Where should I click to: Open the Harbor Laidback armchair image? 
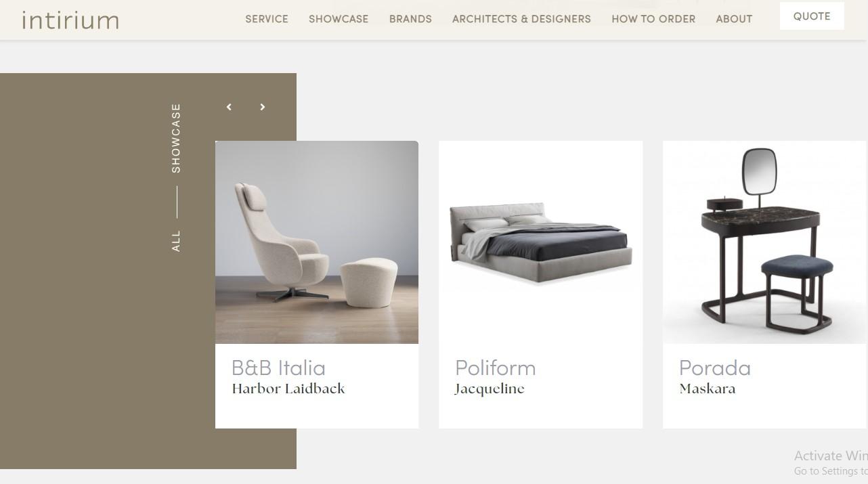click(x=317, y=242)
